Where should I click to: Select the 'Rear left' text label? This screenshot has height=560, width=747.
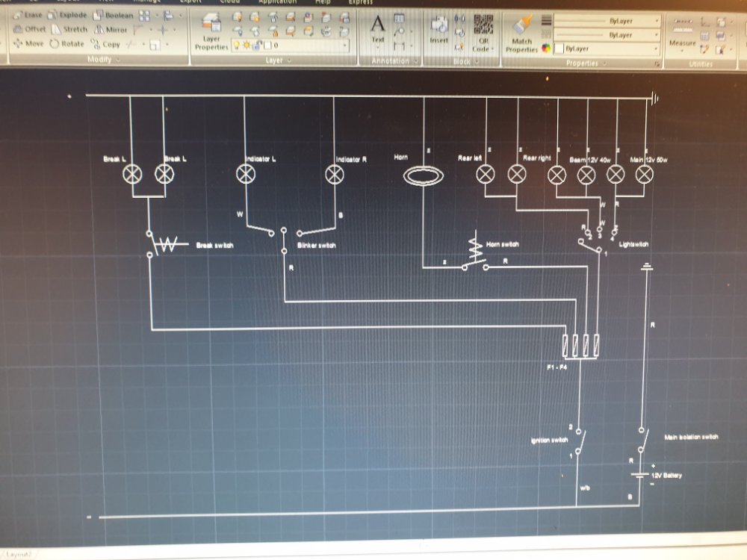470,158
